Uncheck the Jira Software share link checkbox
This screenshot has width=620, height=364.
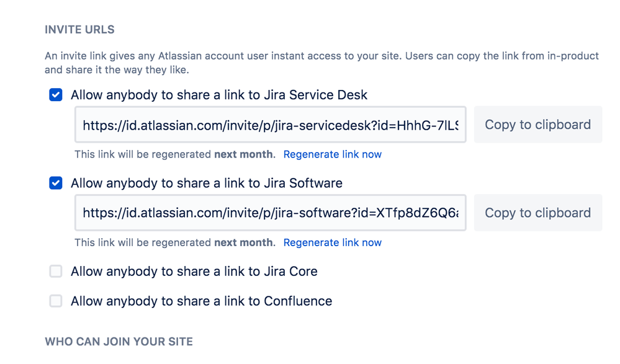[56, 183]
